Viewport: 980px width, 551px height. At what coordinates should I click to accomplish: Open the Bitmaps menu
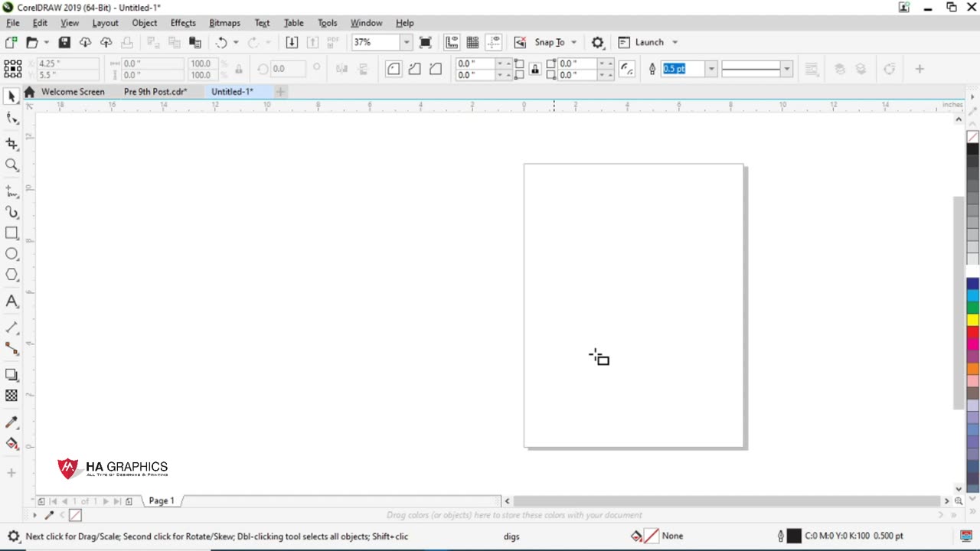coord(224,23)
